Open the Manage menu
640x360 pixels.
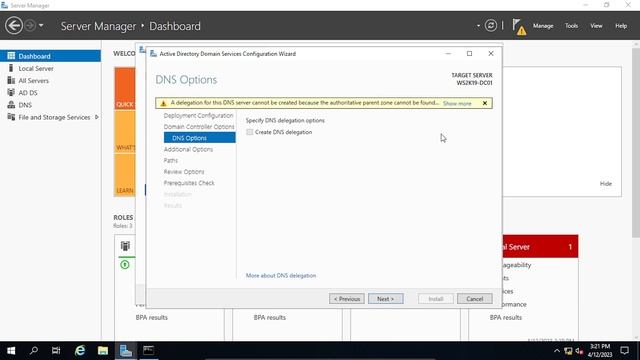543,26
